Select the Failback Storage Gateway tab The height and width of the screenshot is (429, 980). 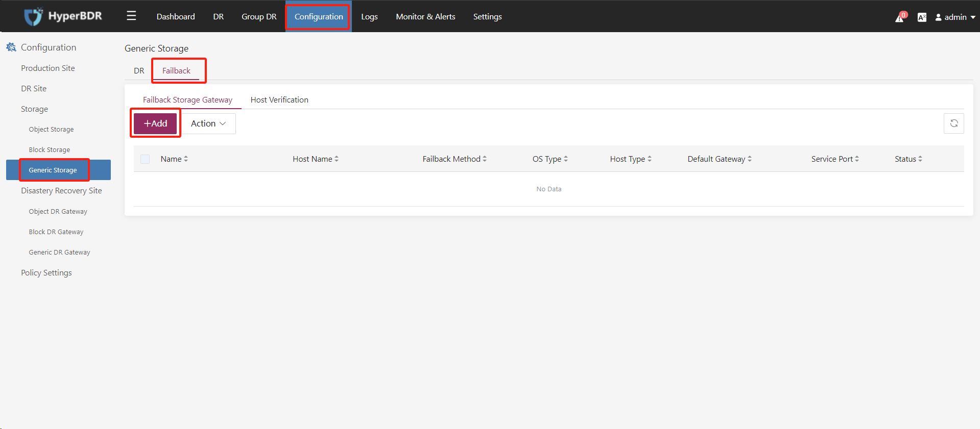(187, 100)
